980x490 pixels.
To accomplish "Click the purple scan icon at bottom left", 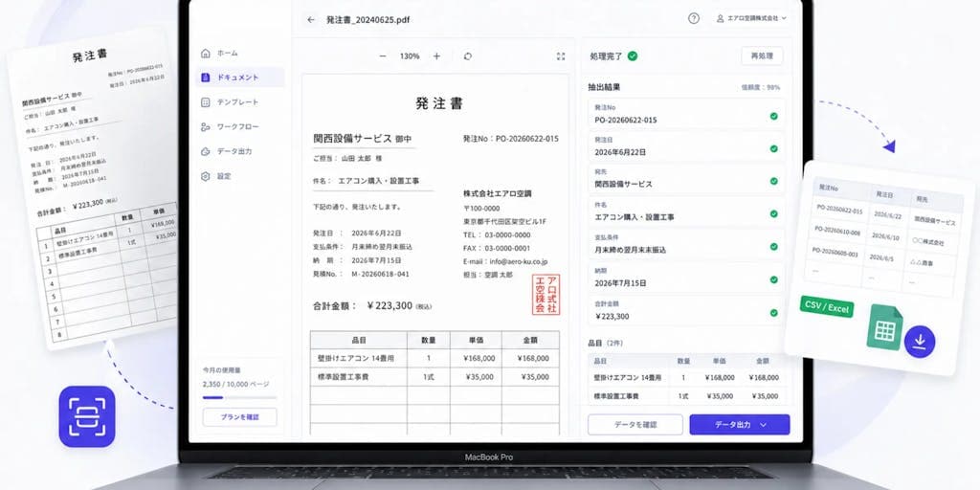I will coord(87,417).
